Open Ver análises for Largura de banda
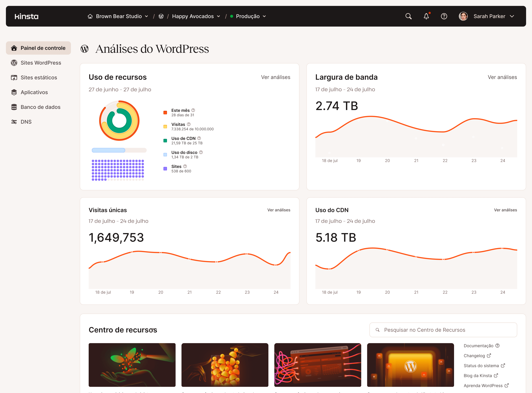532x393 pixels. tap(502, 77)
